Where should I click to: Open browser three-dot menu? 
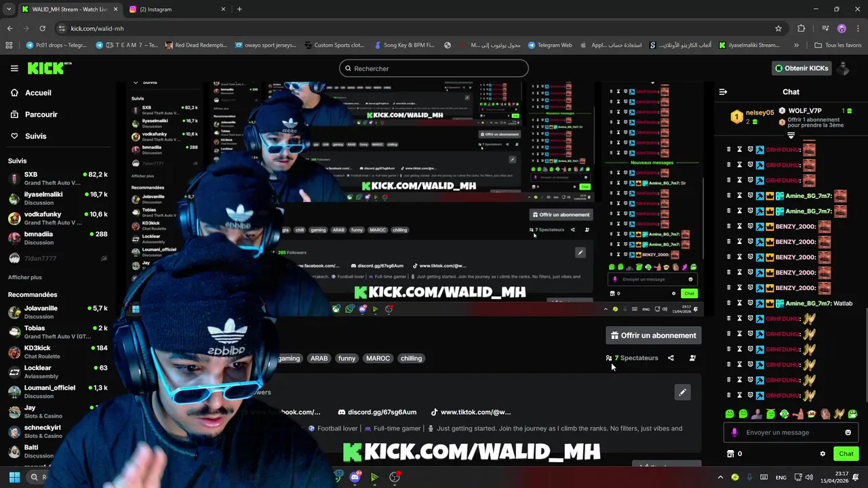[x=858, y=28]
